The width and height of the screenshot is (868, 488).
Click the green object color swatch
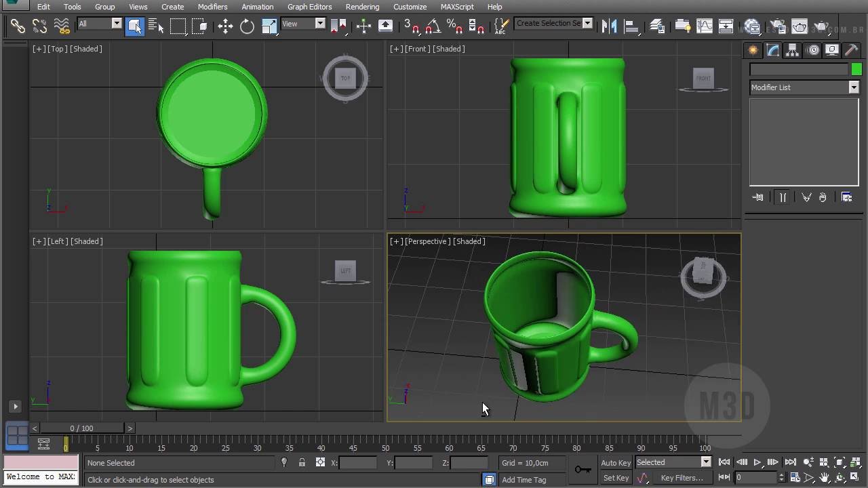tap(856, 69)
